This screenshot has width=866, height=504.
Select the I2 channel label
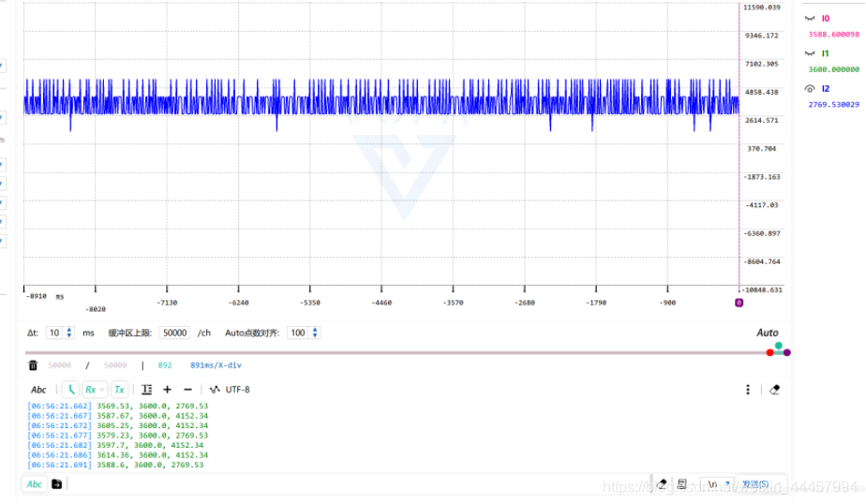pyautogui.click(x=825, y=89)
